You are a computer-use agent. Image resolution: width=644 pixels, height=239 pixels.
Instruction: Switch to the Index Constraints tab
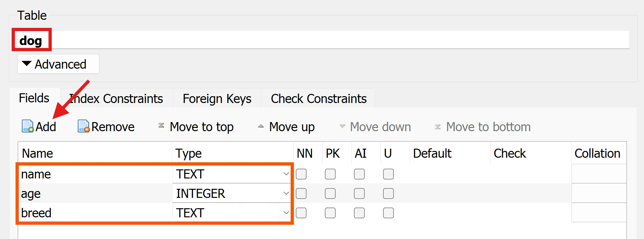point(116,99)
